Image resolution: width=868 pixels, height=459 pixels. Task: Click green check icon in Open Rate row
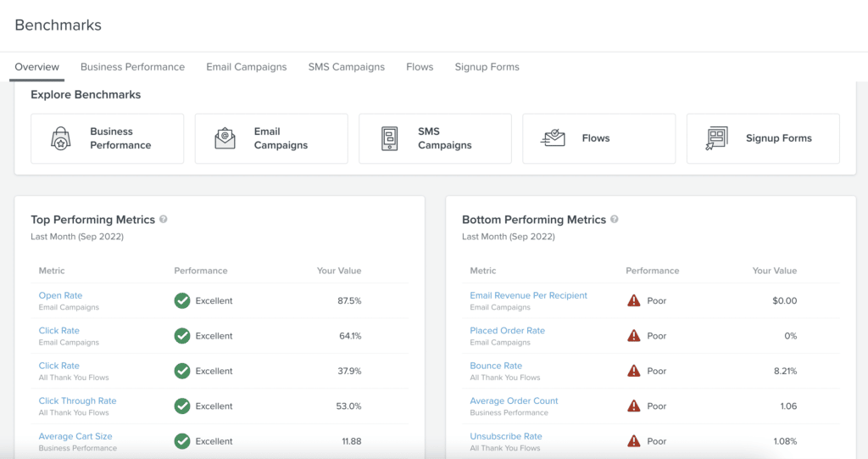pos(182,300)
